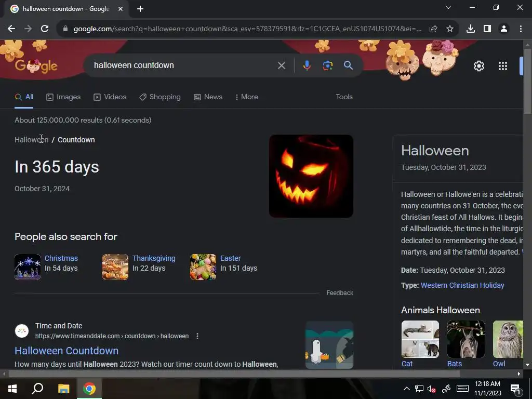
Task: Open Easter countdown link
Action: coord(230,258)
